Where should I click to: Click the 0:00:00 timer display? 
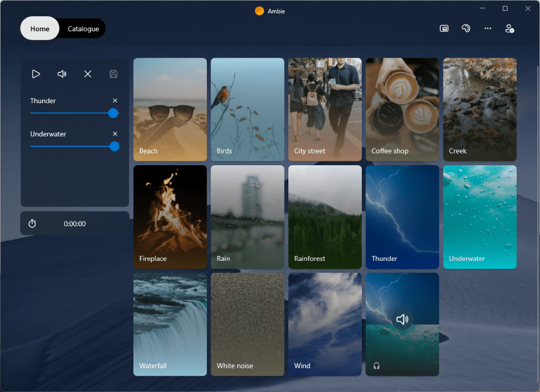(75, 224)
